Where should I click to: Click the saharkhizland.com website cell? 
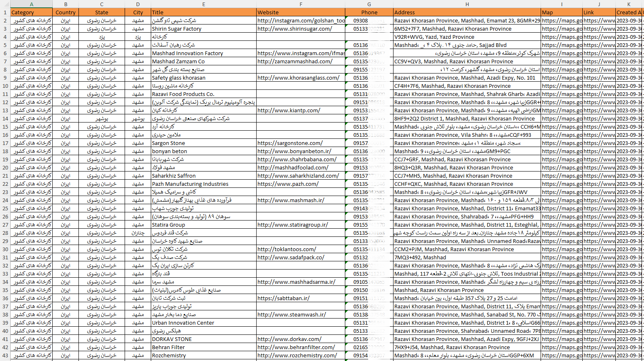pyautogui.click(x=301, y=176)
